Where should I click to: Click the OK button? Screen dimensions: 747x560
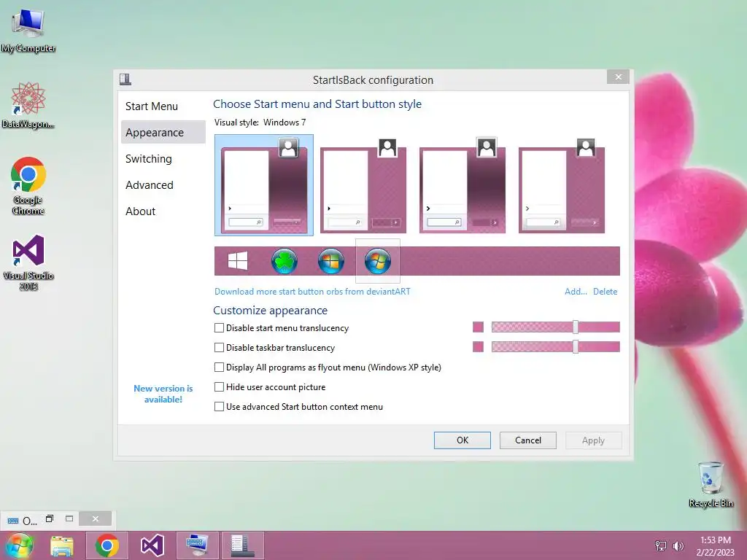tap(462, 440)
